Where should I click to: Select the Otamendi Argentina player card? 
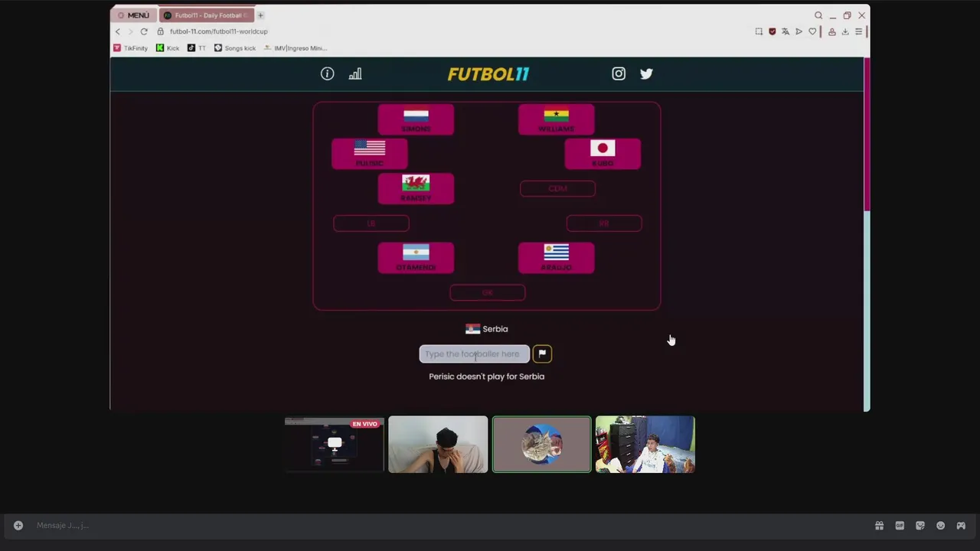click(x=416, y=258)
